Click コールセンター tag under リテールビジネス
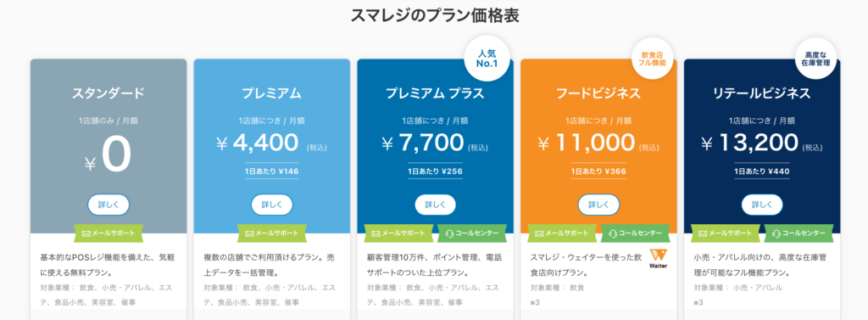This screenshot has height=320, width=868. coord(798,233)
